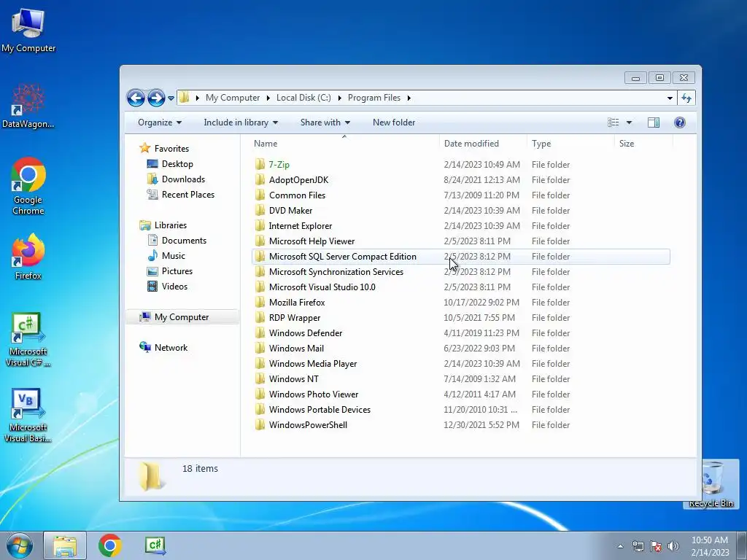Open the Organize menu
This screenshot has height=560, width=747.
point(160,122)
